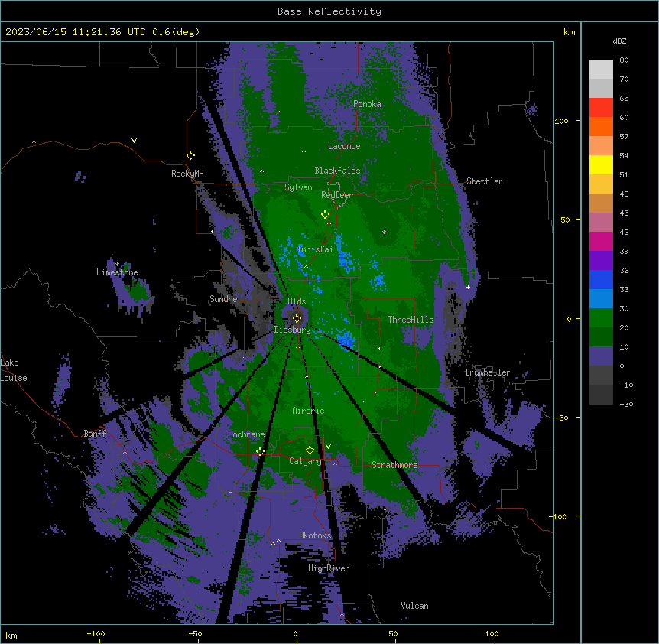Image resolution: width=659 pixels, height=644 pixels.
Task: Click the Innisfail city label
Action: point(318,249)
